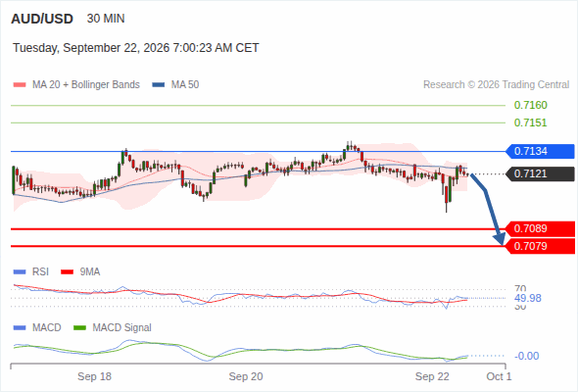This screenshot has height=392, width=578.
Task: Click the 30 MIN timeframe label
Action: 106,19
